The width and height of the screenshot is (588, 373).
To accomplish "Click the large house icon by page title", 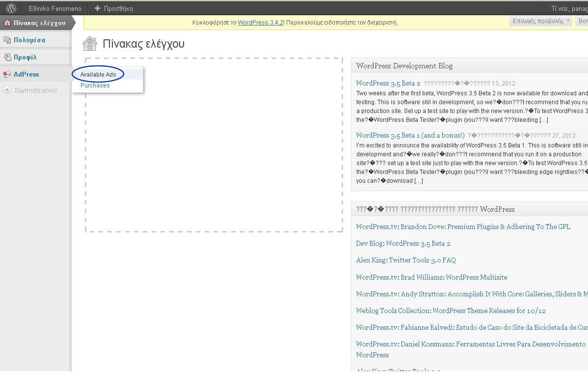I will click(x=90, y=44).
